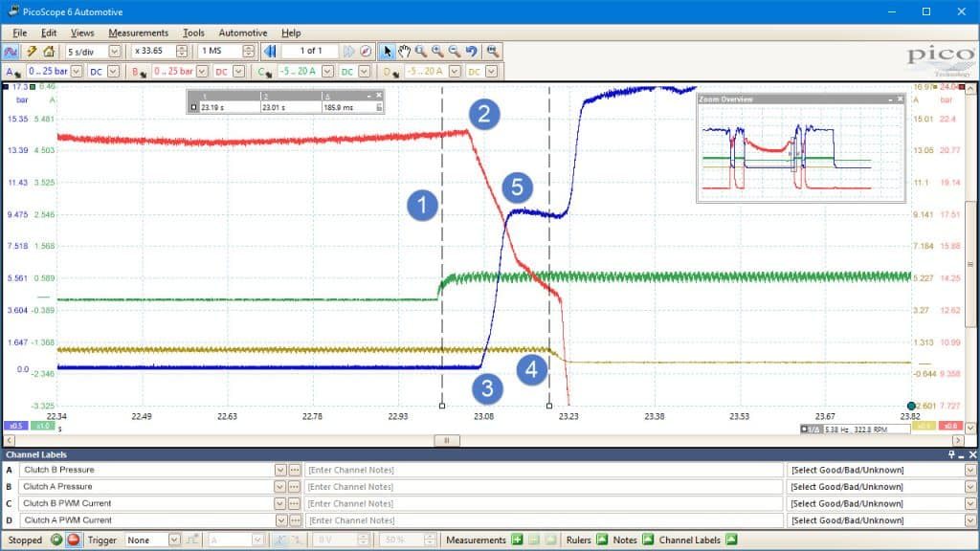Click the second time ruler handle
980x551 pixels.
tap(549, 406)
